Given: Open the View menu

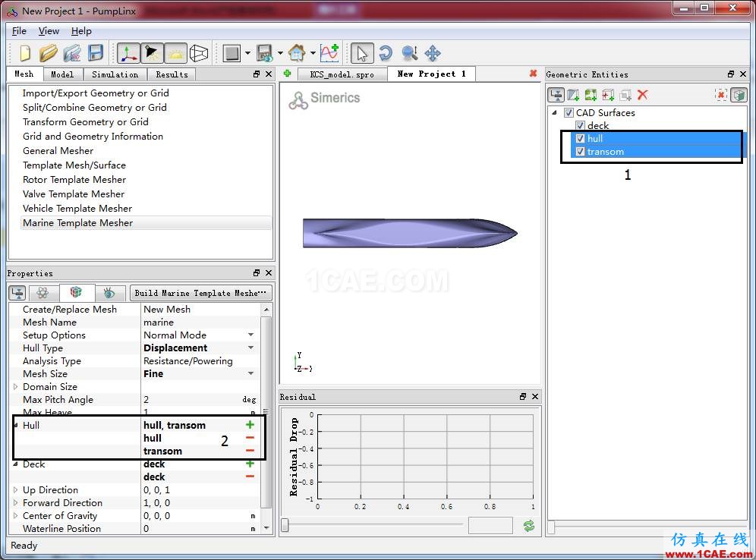Looking at the screenshot, I should coord(49,31).
